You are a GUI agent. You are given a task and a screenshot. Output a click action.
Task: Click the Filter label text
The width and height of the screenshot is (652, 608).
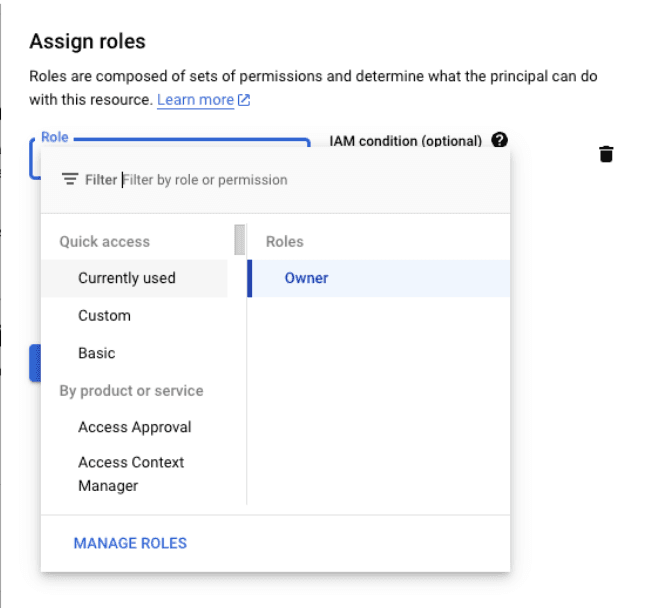tap(101, 180)
